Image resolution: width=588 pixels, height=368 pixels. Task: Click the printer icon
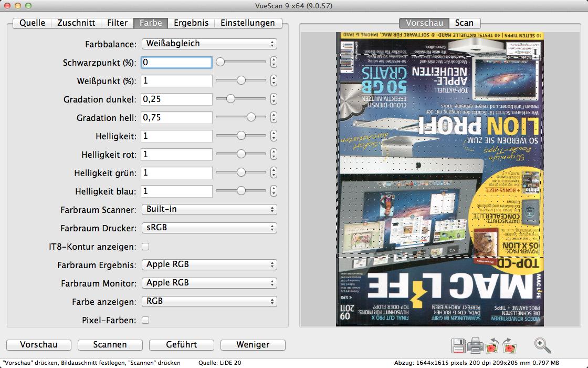click(475, 346)
